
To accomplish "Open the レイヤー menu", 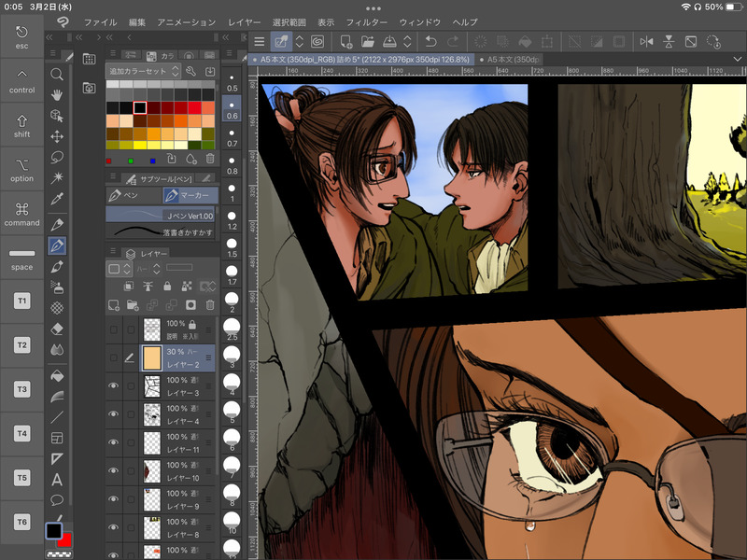I will click(244, 22).
